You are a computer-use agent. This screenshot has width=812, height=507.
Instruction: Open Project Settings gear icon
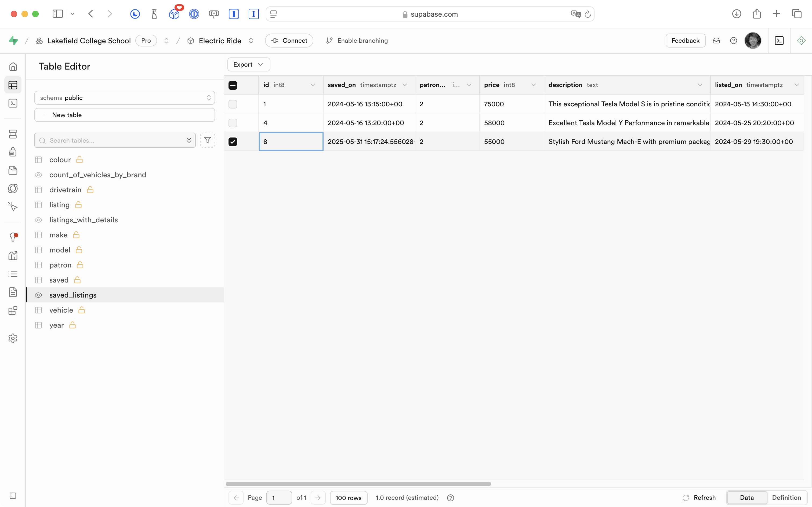click(13, 338)
